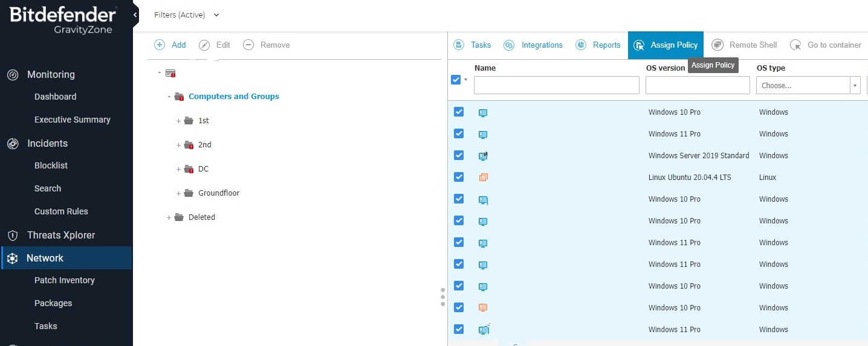Uncheck the first Windows 11 Pro row

459,133
